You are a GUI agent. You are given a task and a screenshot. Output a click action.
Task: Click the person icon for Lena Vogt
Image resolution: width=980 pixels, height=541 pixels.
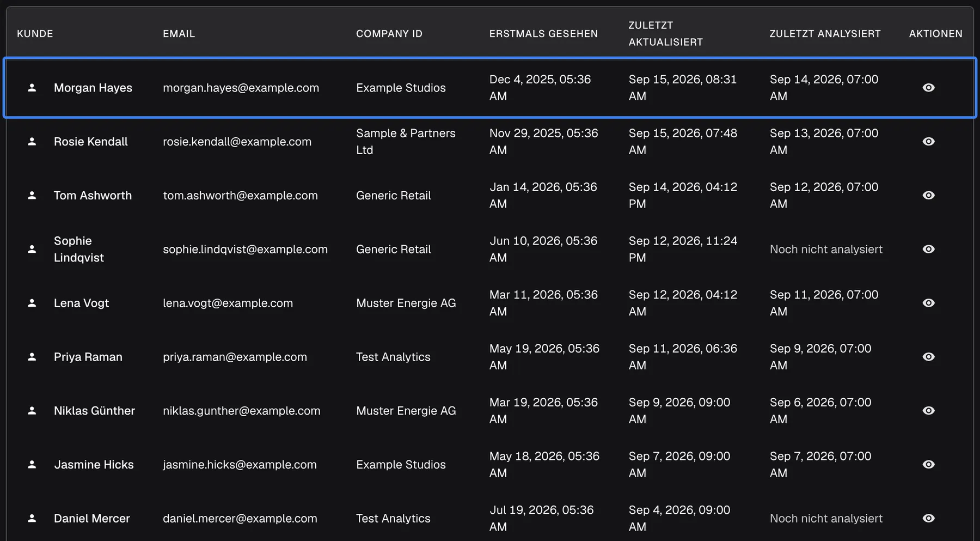coord(32,303)
